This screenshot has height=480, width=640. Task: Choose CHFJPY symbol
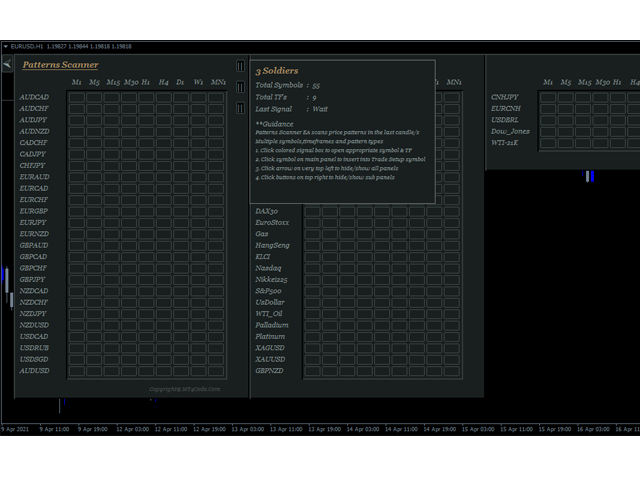click(x=32, y=166)
